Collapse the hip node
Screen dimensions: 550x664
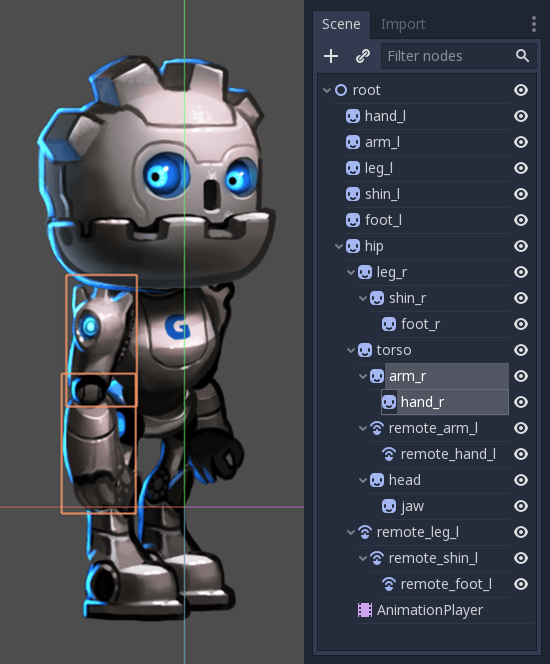pyautogui.click(x=339, y=246)
